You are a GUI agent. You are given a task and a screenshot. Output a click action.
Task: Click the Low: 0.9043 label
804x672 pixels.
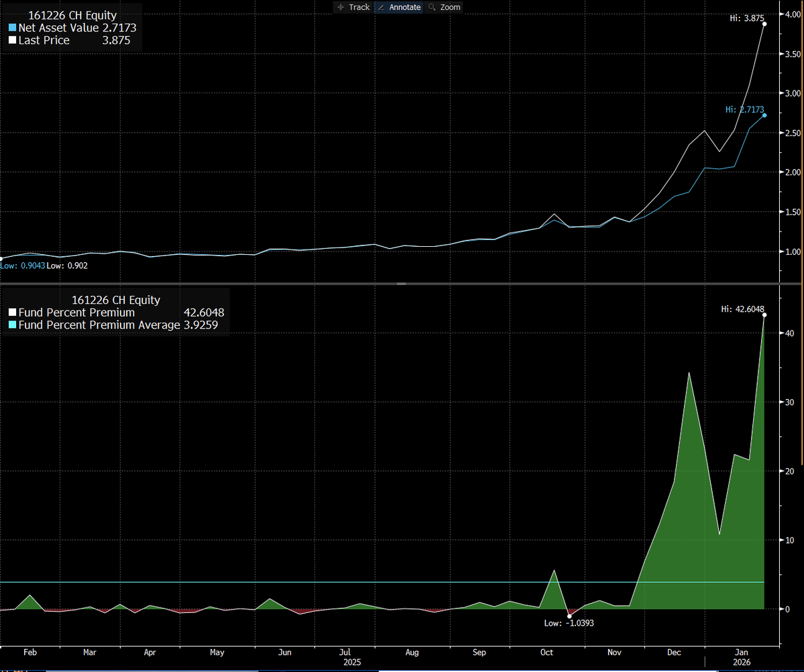23,266
